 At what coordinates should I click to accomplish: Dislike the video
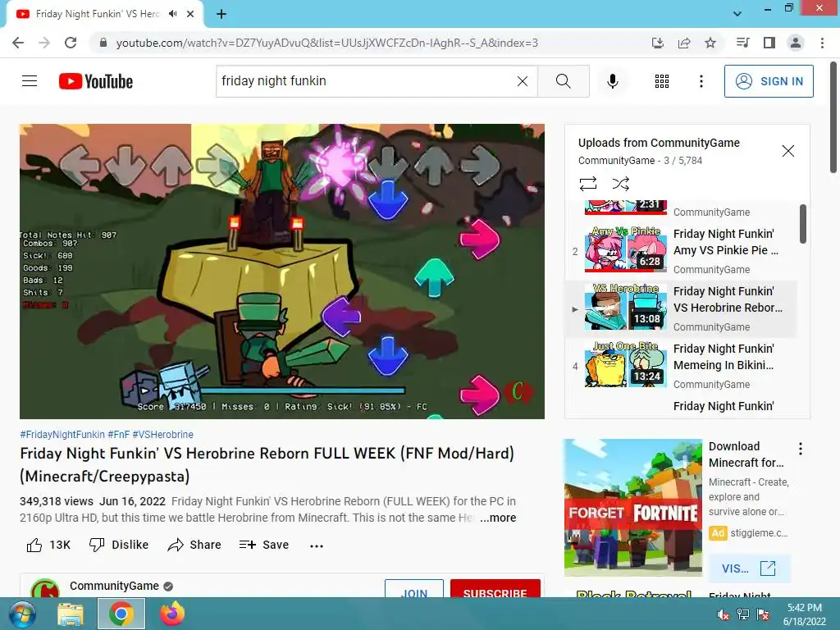(x=118, y=545)
